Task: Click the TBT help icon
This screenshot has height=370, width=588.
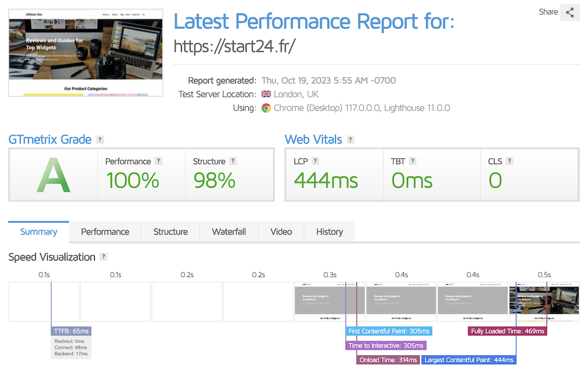Action: [413, 161]
